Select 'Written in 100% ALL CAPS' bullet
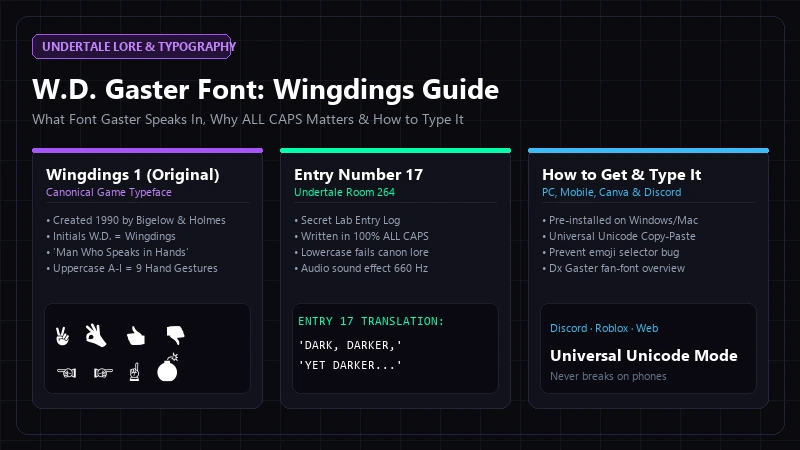 click(x=361, y=236)
